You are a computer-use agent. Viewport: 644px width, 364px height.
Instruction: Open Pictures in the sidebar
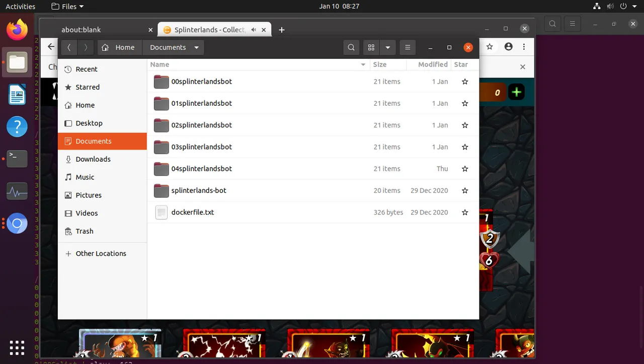[x=102, y=195]
